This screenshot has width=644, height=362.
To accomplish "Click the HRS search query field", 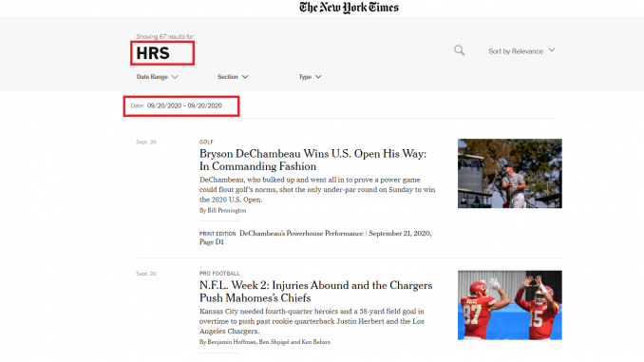I will pyautogui.click(x=162, y=53).
